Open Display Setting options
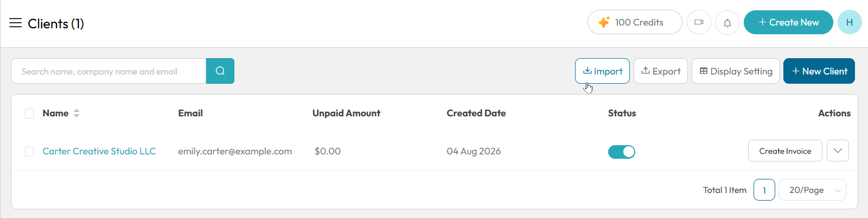 tap(736, 71)
